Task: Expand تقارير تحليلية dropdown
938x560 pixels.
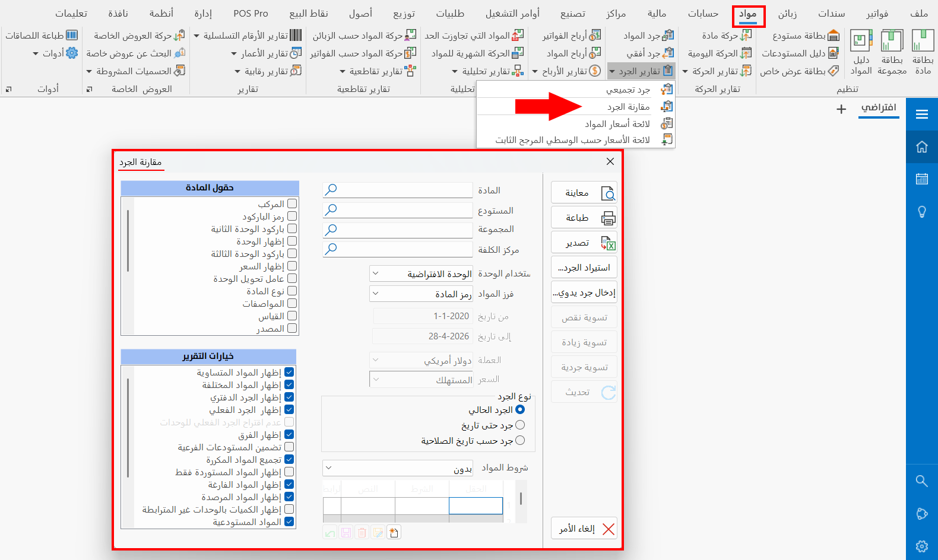Action: pyautogui.click(x=488, y=71)
